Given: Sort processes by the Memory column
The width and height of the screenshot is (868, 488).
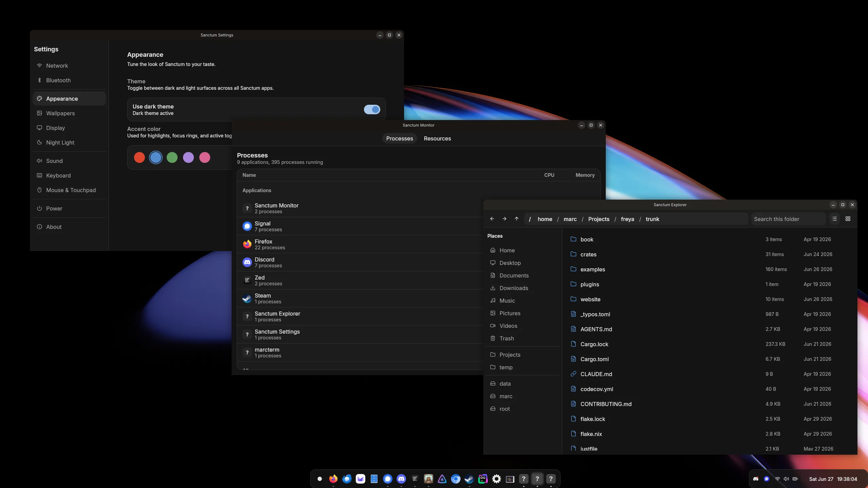Looking at the screenshot, I should [x=585, y=175].
